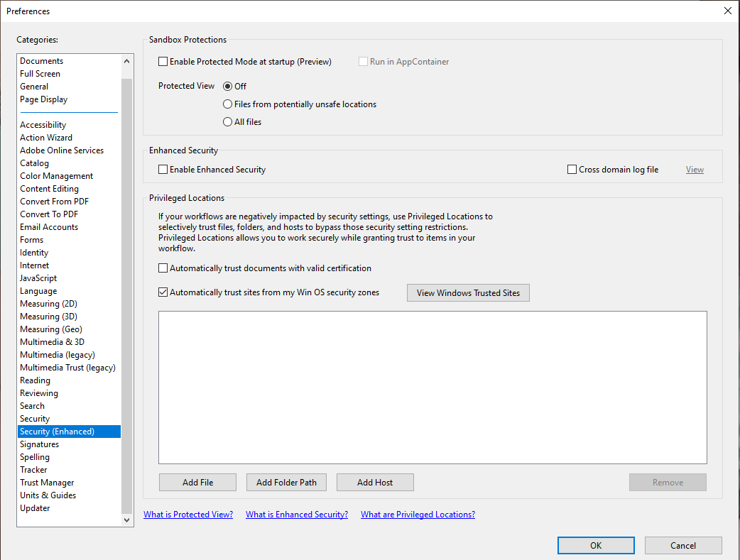Check Enable Enhanced Security
The width and height of the screenshot is (740, 560).
coord(163,170)
